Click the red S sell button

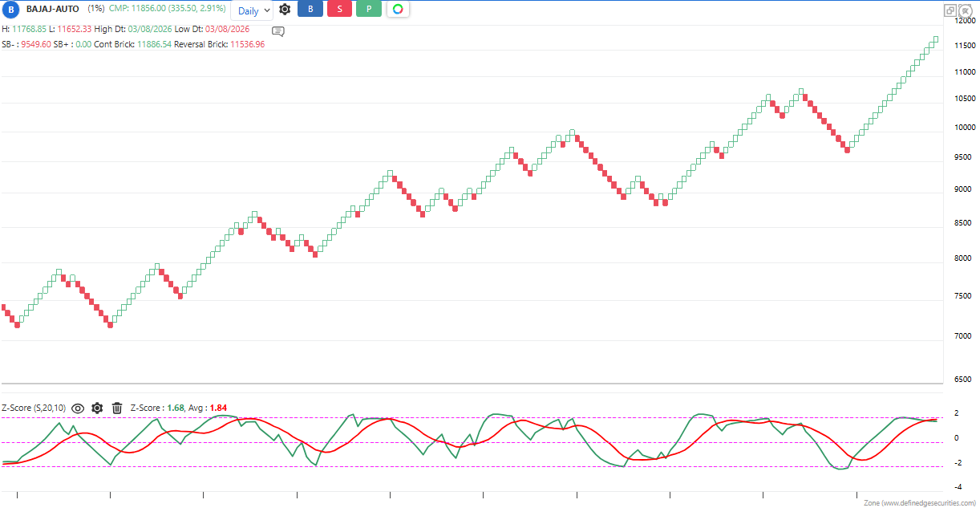[340, 10]
